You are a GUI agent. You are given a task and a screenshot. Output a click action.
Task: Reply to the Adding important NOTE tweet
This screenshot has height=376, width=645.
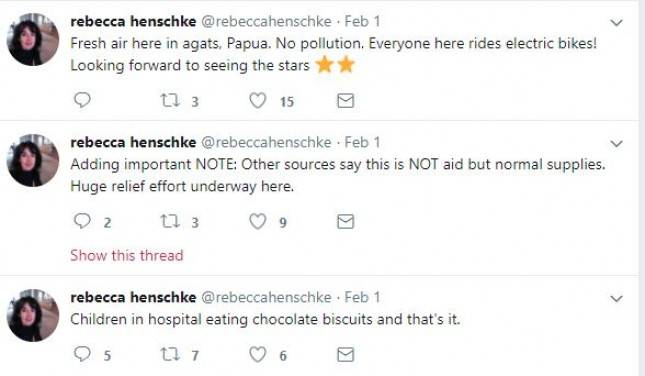point(82,221)
